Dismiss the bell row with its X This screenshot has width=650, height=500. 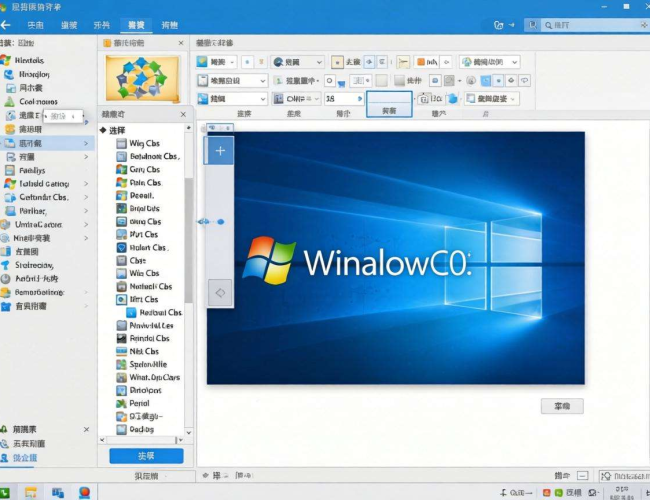[x=86, y=430]
